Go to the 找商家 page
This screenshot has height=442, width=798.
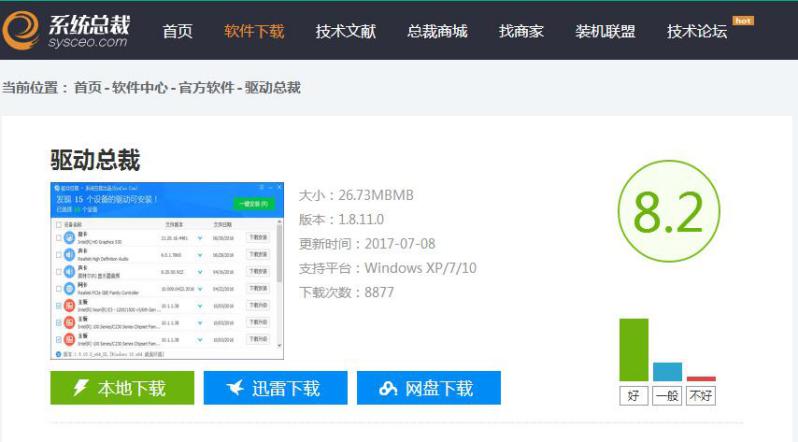tap(521, 32)
